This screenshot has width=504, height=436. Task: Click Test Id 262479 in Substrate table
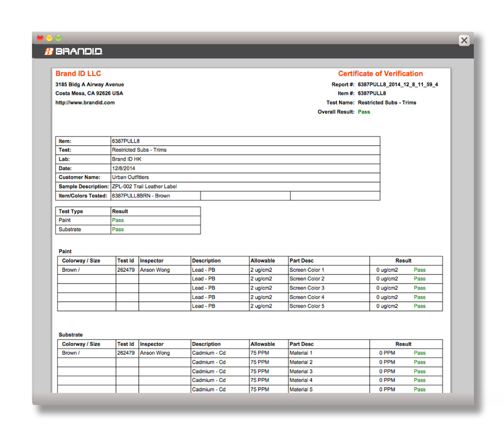(126, 353)
